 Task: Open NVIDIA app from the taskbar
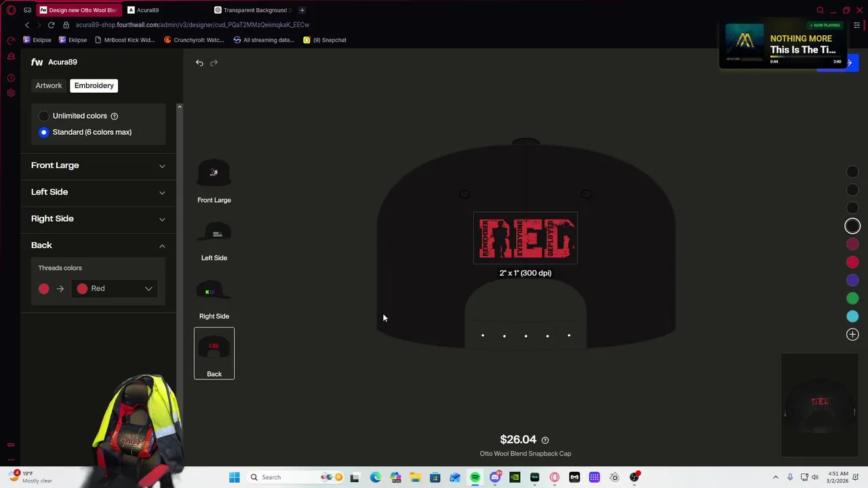tap(515, 477)
